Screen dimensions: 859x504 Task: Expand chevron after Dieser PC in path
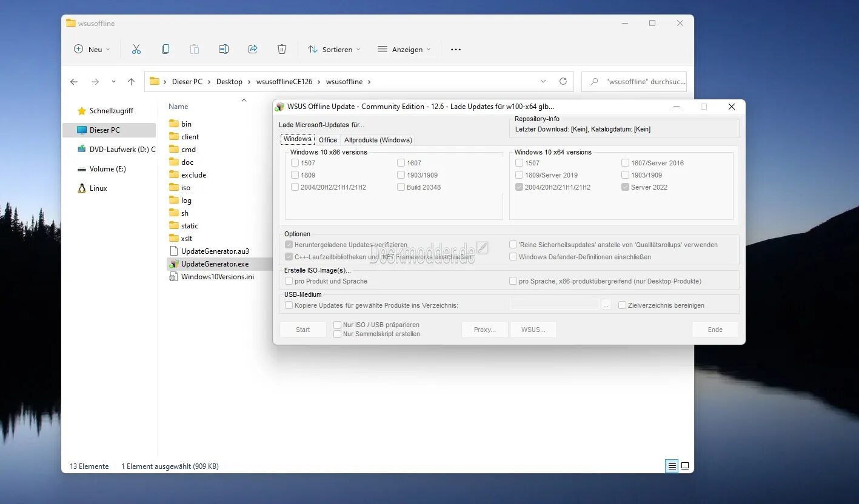209,82
